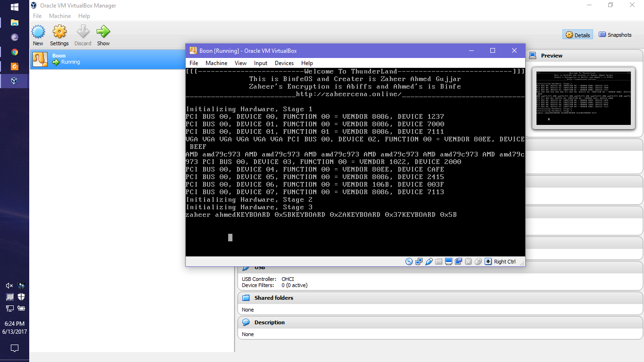
Task: Open File Explorer from the taskbar
Action: point(14,22)
